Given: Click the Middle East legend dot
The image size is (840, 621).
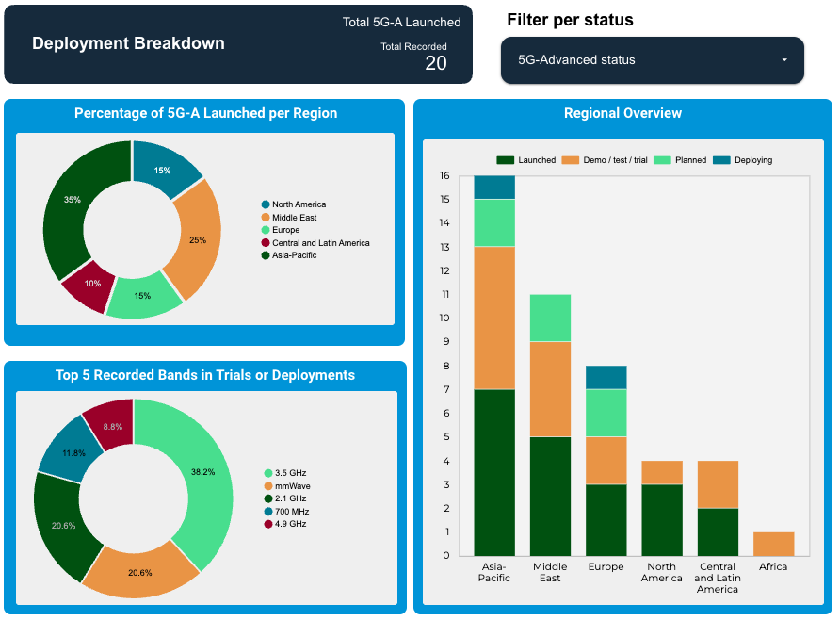Looking at the screenshot, I should point(266,218).
